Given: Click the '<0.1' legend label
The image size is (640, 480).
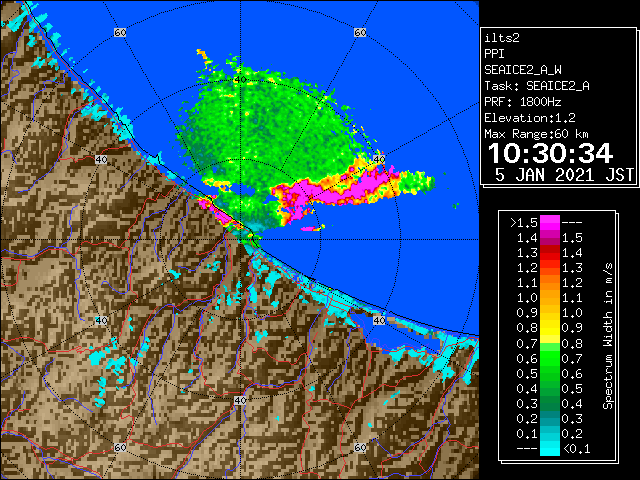Looking at the screenshot, I should [x=576, y=449].
